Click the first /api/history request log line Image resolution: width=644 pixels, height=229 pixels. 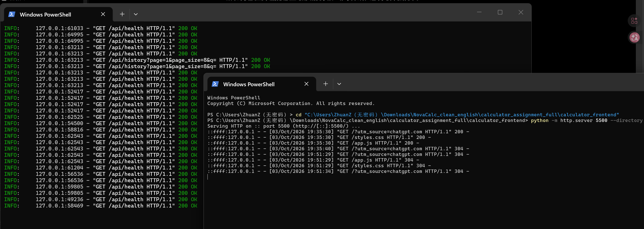tap(137, 60)
